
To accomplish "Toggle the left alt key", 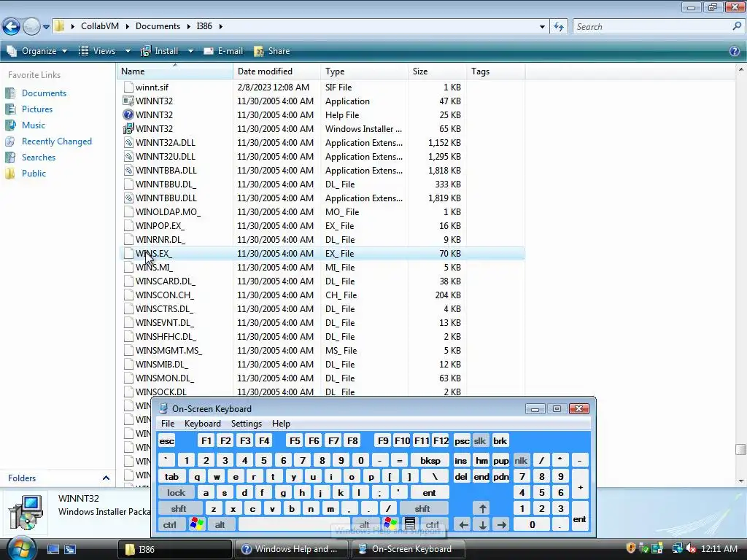I will [x=220, y=525].
